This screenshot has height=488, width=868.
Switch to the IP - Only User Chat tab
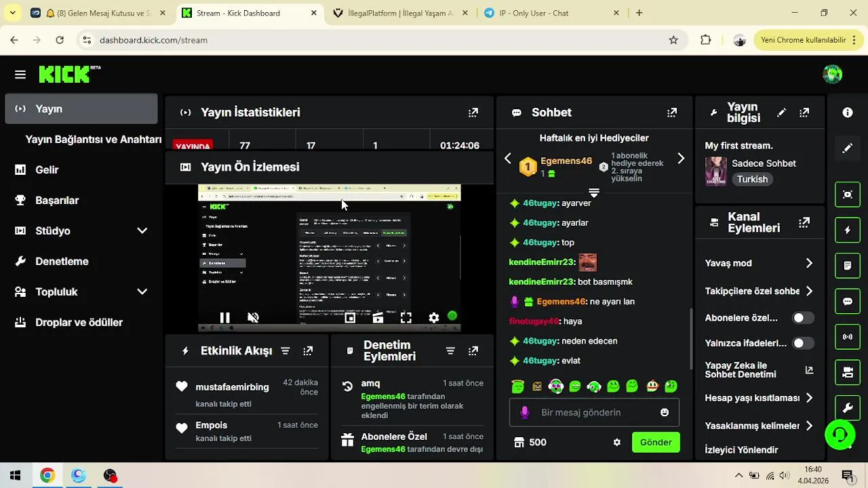click(x=552, y=13)
